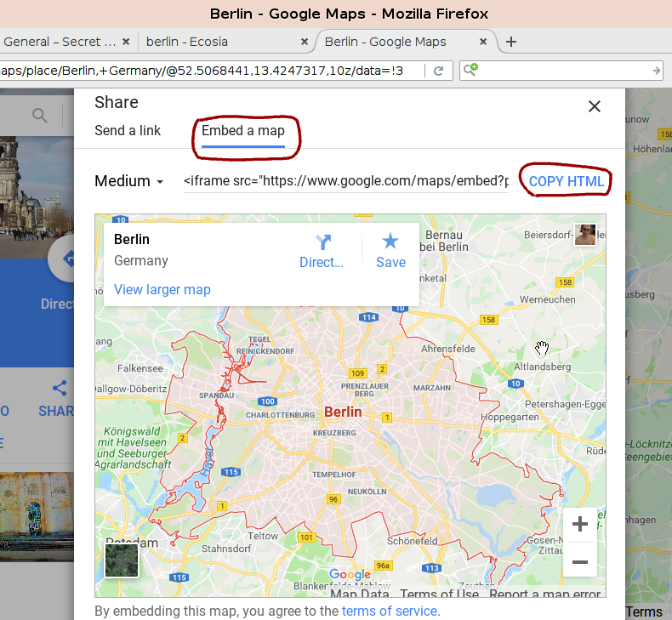
Task: Switch to General – Secret browser tab
Action: (x=60, y=42)
